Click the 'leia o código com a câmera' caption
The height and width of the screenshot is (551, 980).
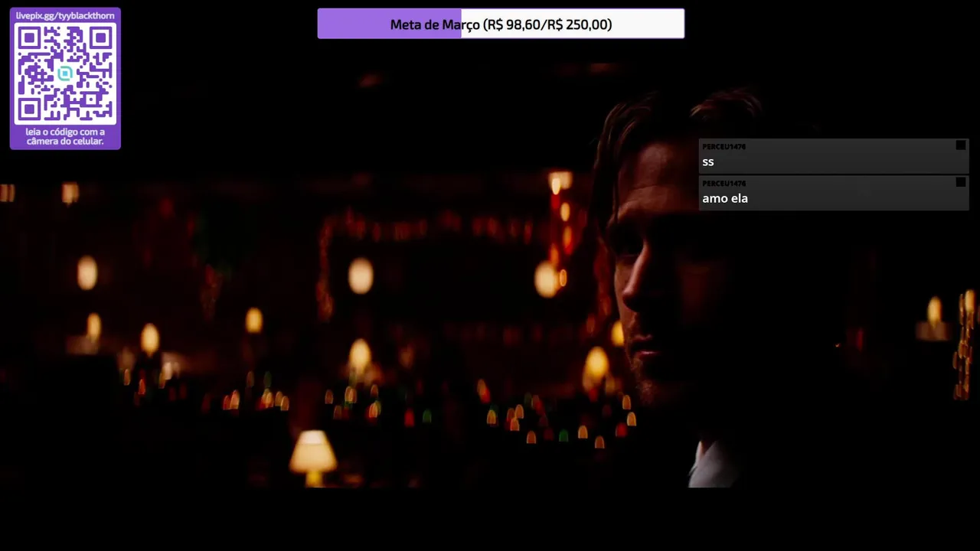tap(65, 136)
